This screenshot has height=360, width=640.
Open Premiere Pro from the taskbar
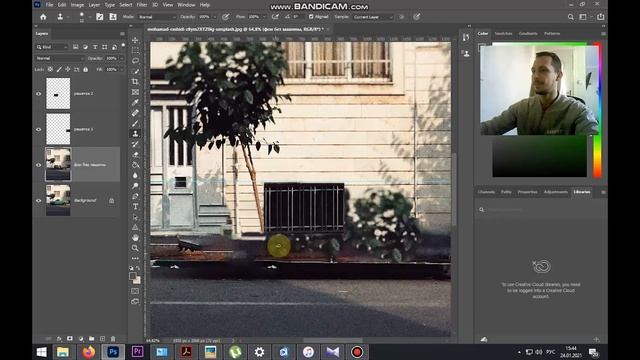(138, 352)
